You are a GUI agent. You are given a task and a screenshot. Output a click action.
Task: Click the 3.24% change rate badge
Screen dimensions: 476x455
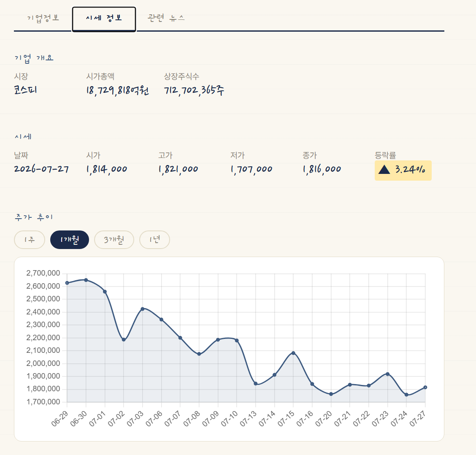coord(403,171)
